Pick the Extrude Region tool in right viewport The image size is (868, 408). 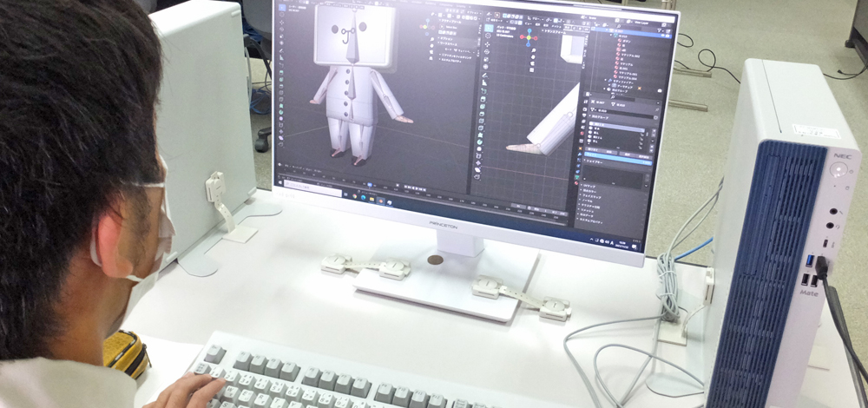[483, 99]
